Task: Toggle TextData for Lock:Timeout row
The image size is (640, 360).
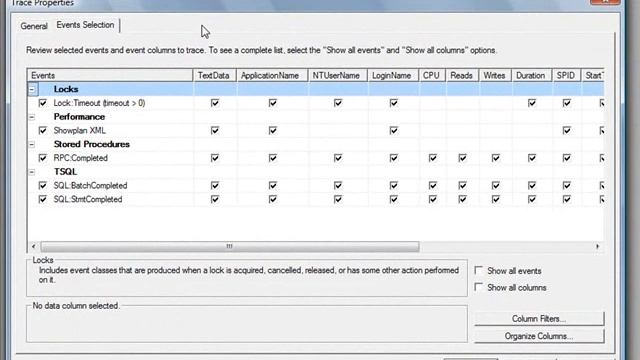Action: coord(215,103)
